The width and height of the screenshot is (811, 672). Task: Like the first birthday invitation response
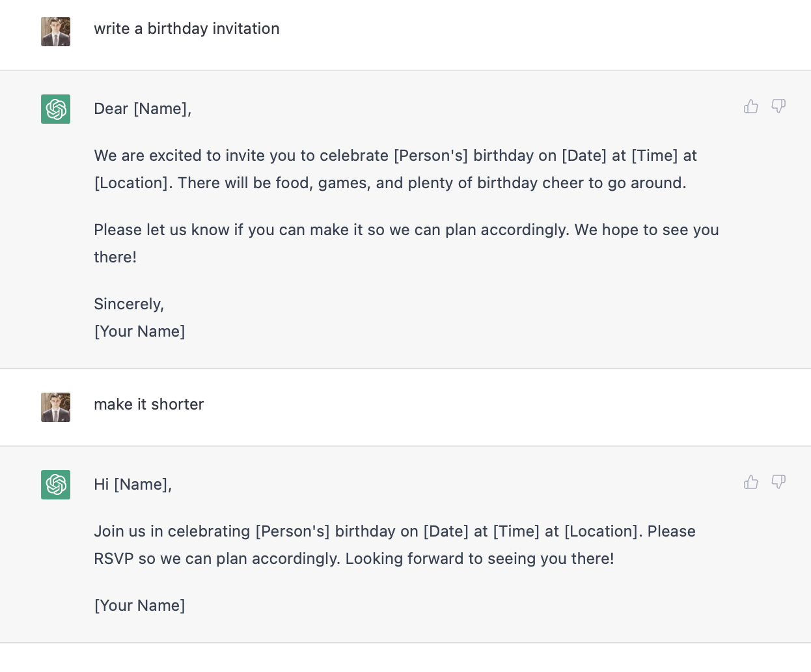751,106
